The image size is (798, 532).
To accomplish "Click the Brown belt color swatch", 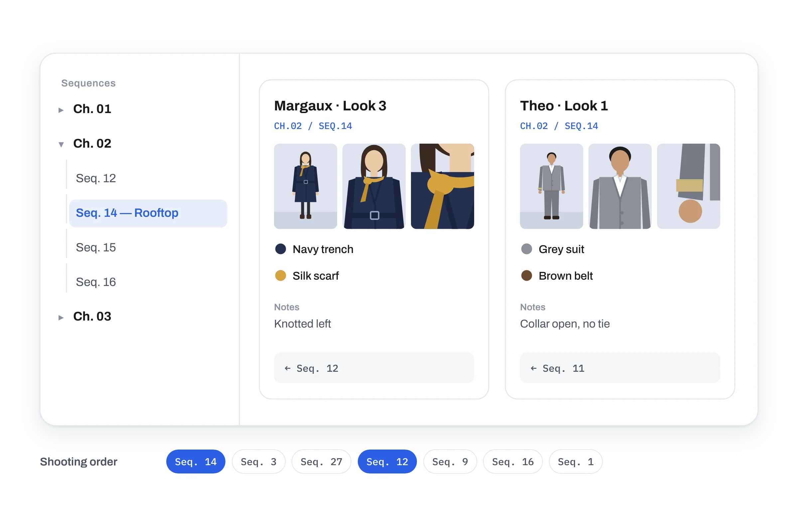I will [x=527, y=276].
